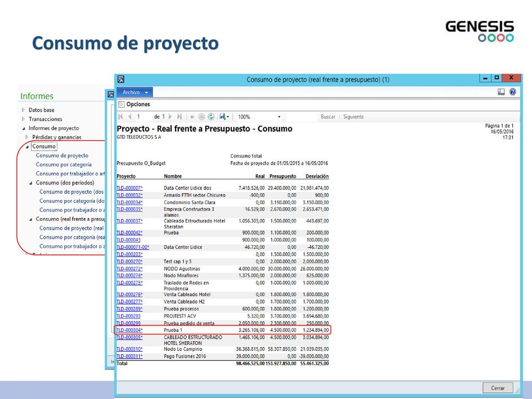
Task: Open Consumo de proyecto (real frente) report
Action: click(x=72, y=228)
